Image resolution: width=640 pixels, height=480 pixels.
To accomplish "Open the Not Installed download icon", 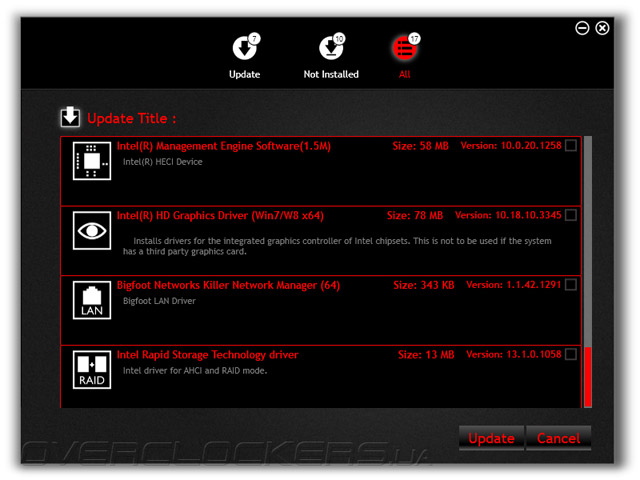I will [x=331, y=48].
